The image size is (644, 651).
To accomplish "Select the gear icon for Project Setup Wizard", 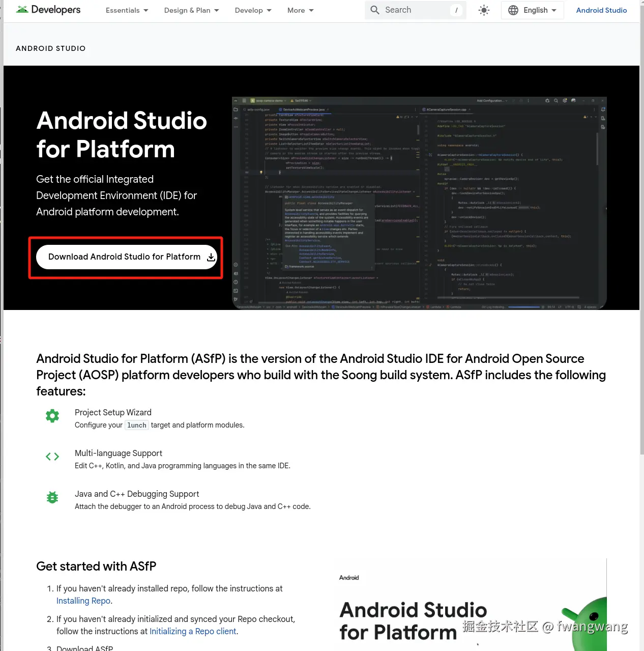I will [52, 415].
